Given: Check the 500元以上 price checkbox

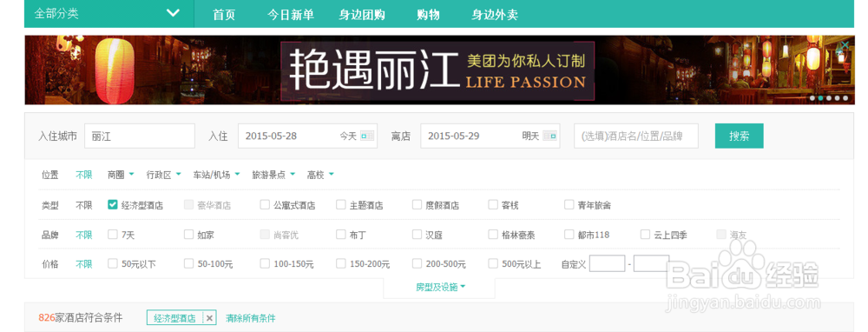Looking at the screenshot, I should tap(493, 264).
